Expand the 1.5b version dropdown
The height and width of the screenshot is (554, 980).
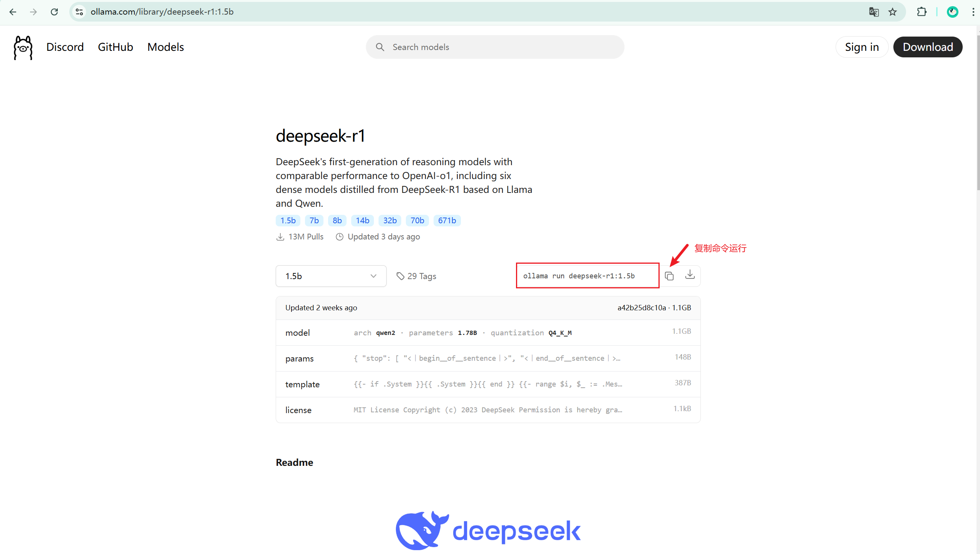(331, 276)
